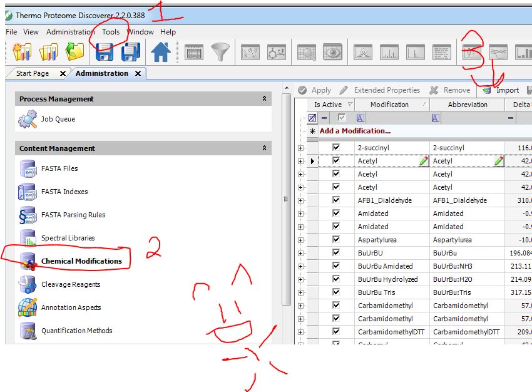Expand the AFB1_Dialdehyde row
The height and width of the screenshot is (392, 532).
[300, 200]
